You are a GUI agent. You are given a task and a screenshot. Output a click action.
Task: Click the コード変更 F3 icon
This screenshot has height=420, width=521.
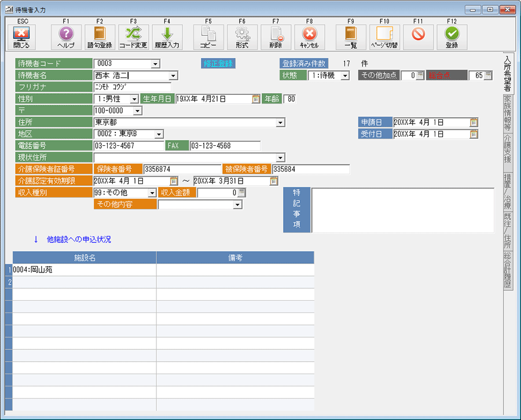tap(133, 37)
